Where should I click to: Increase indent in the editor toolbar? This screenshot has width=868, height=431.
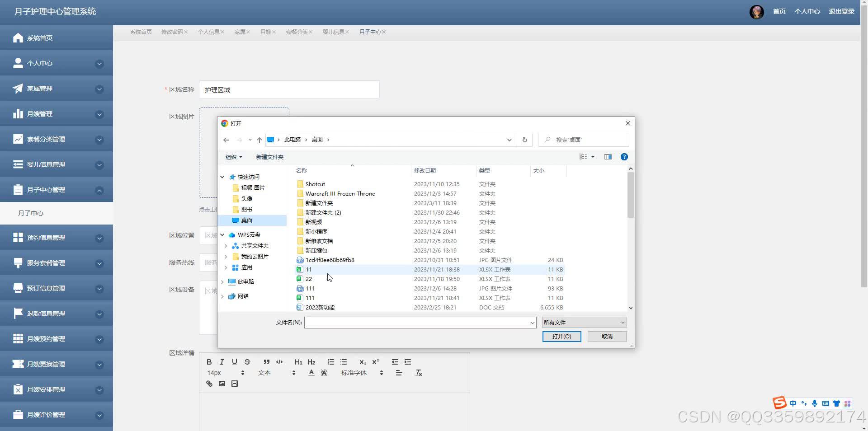pyautogui.click(x=408, y=362)
